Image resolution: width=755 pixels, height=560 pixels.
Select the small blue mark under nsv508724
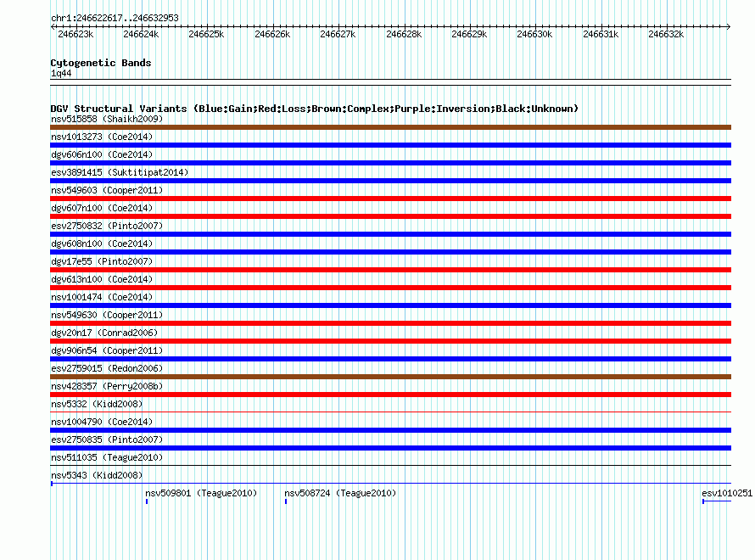point(286,501)
